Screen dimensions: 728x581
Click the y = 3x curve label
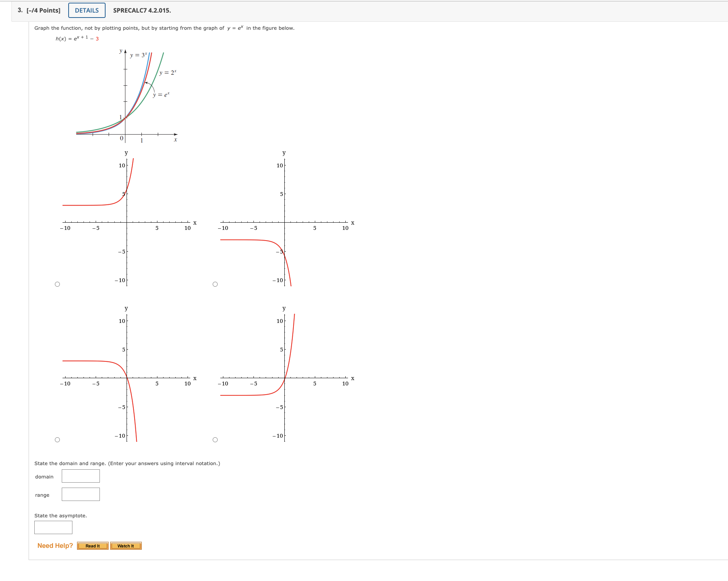coord(138,55)
